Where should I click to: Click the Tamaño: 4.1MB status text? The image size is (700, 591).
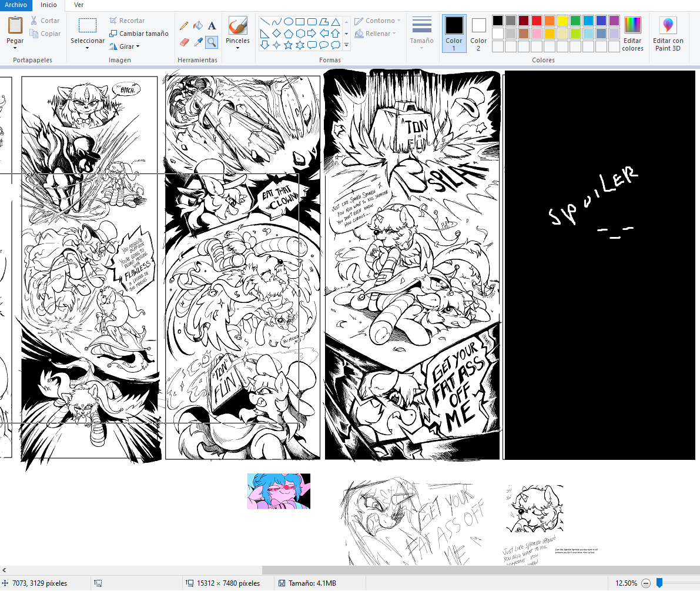(312, 583)
